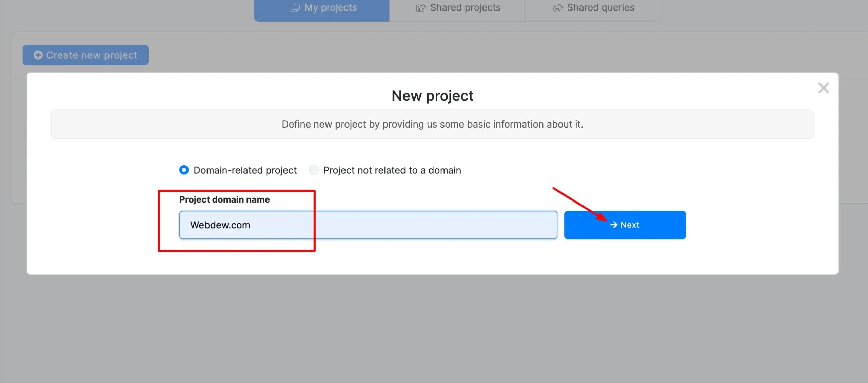This screenshot has width=868, height=383.
Task: Click the right-arrow icon on the Next button
Action: [x=614, y=225]
